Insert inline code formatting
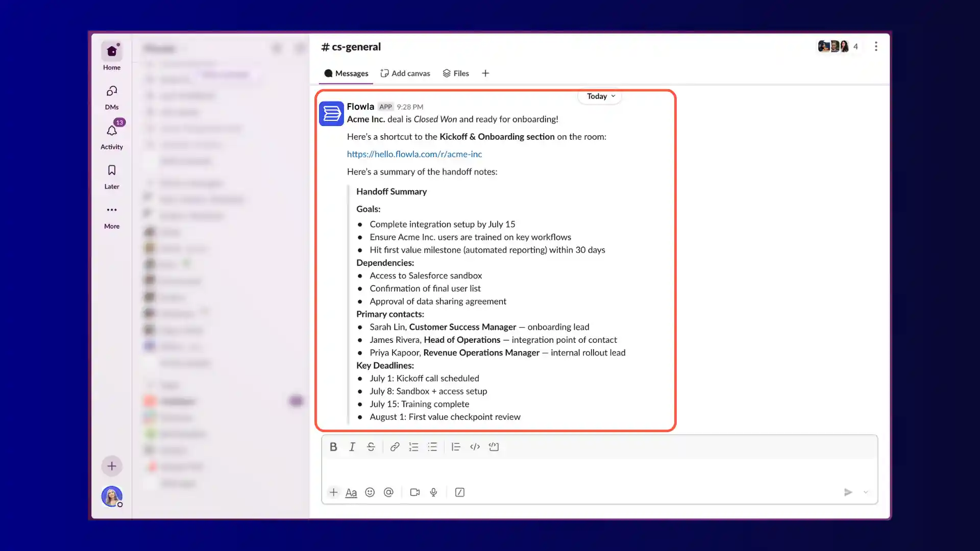This screenshot has height=551, width=980. [x=475, y=447]
